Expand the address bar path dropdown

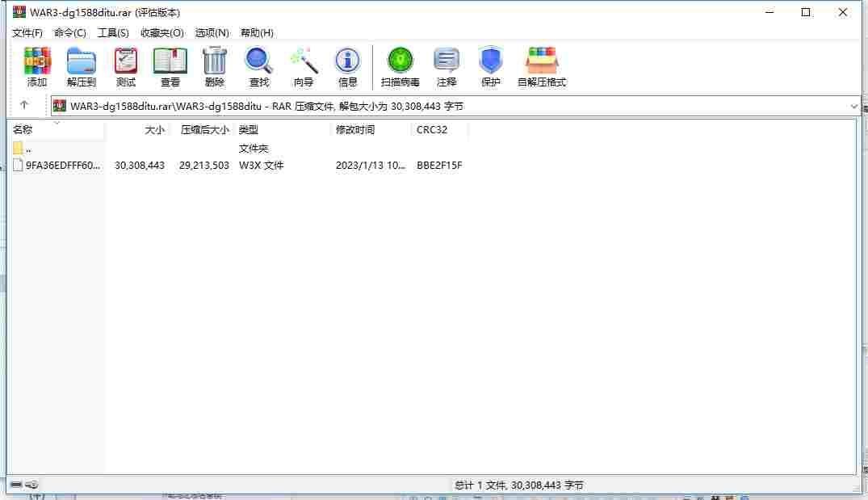coord(853,106)
